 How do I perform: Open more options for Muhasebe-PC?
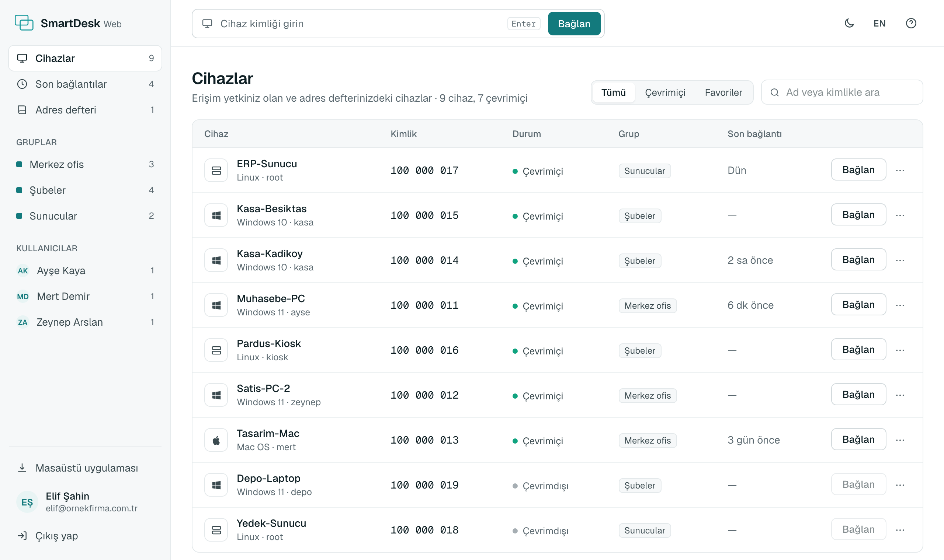click(x=900, y=305)
